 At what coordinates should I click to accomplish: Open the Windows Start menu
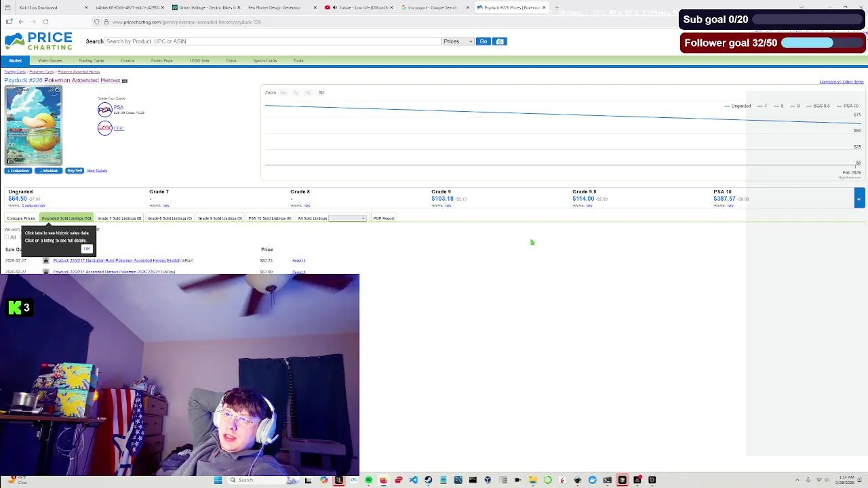click(x=218, y=480)
